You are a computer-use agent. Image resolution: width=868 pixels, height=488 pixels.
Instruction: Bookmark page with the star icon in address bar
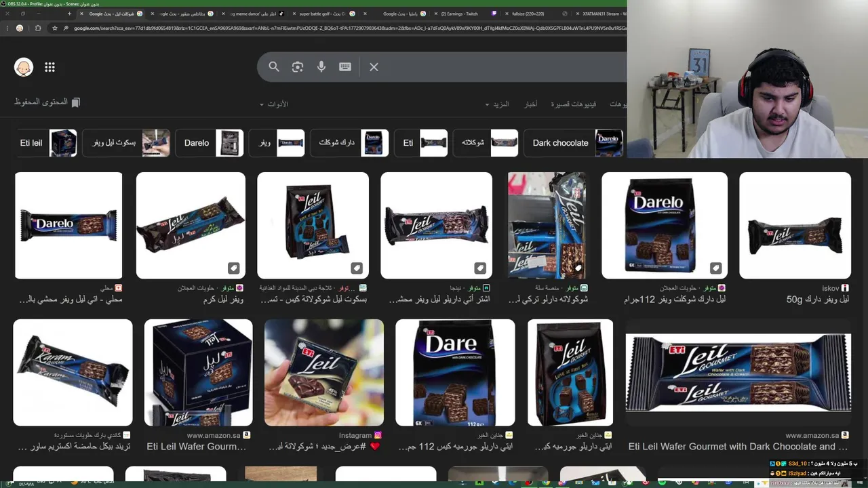coord(55,28)
